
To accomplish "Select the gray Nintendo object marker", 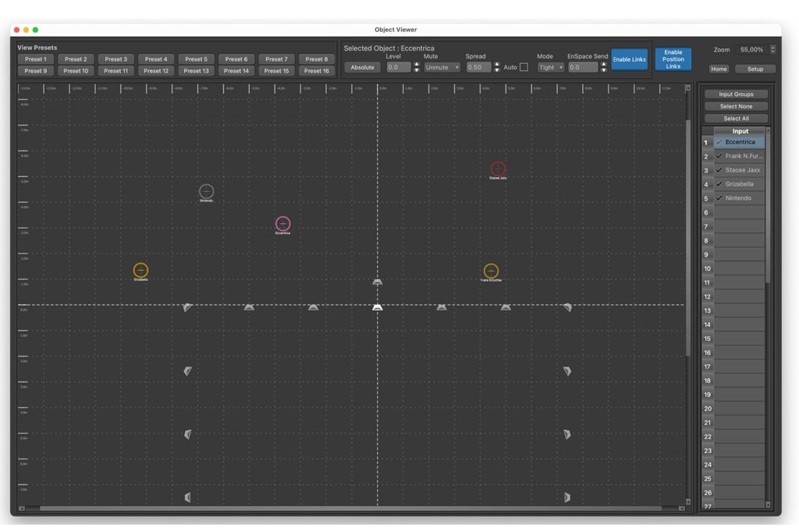I will coord(206,191).
